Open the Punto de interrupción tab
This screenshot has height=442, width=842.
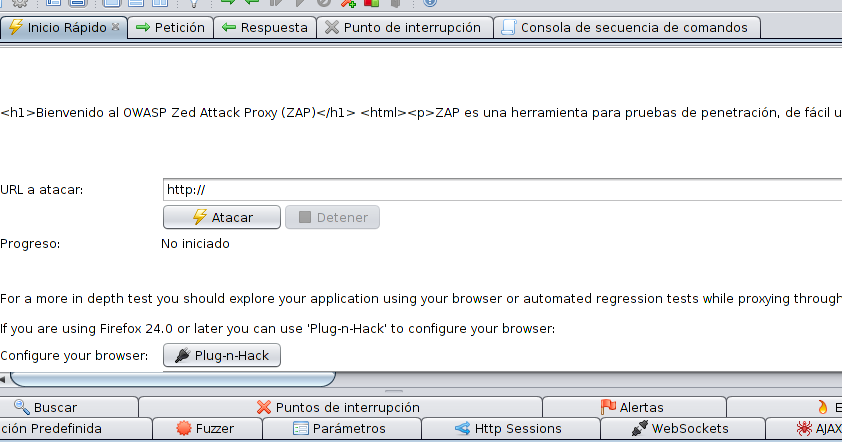405,27
